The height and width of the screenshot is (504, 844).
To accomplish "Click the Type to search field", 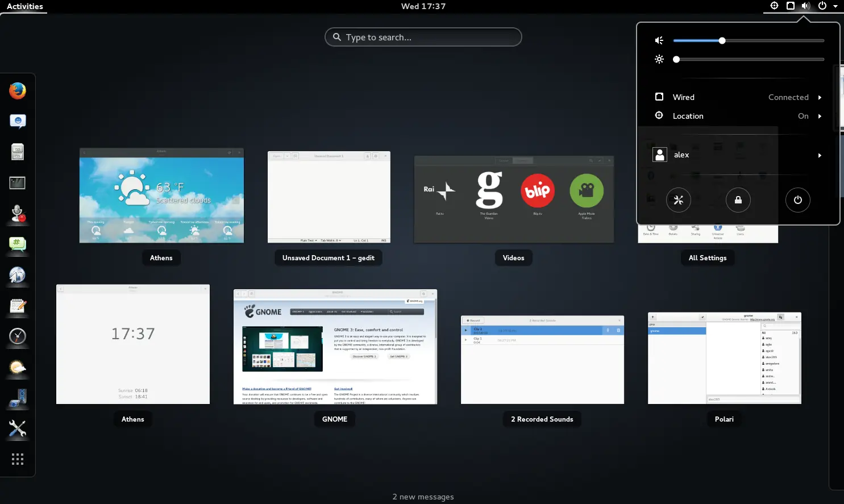I will coord(423,38).
